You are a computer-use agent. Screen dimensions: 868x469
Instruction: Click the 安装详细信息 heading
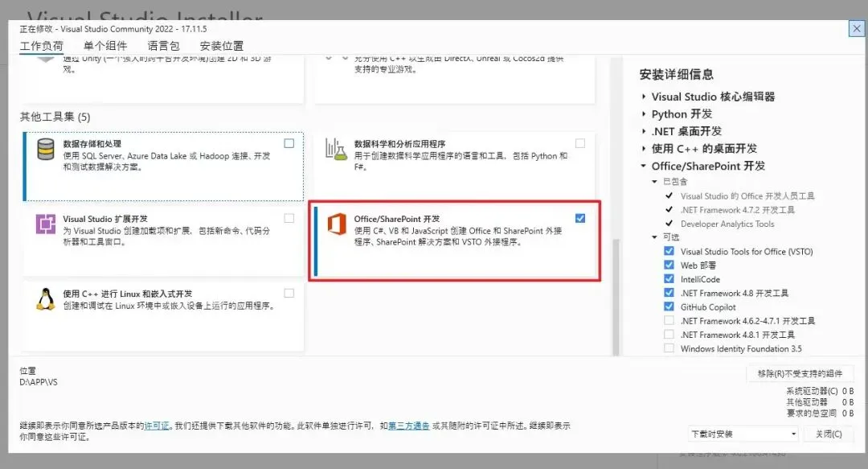click(676, 74)
